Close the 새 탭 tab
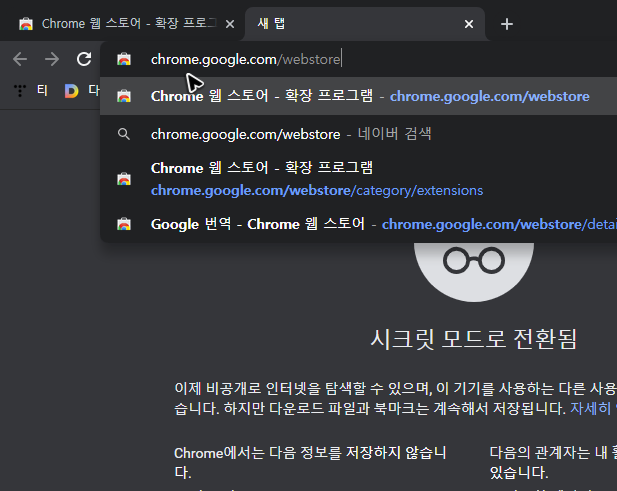Screen dimensions: 617x491 tap(469, 24)
